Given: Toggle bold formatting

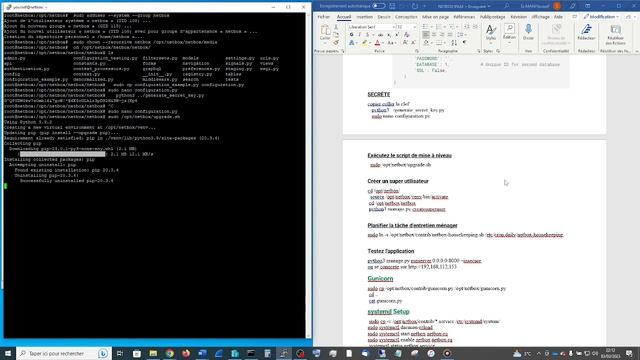Looking at the screenshot, I should click(x=351, y=35).
